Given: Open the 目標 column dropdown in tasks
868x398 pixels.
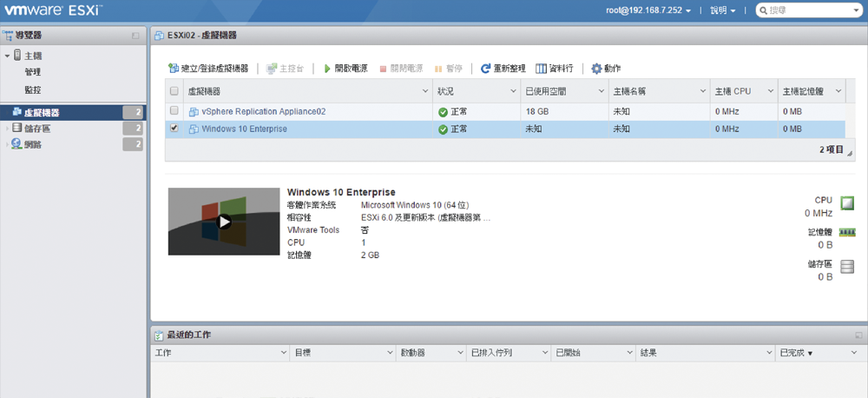Looking at the screenshot, I should (x=391, y=353).
